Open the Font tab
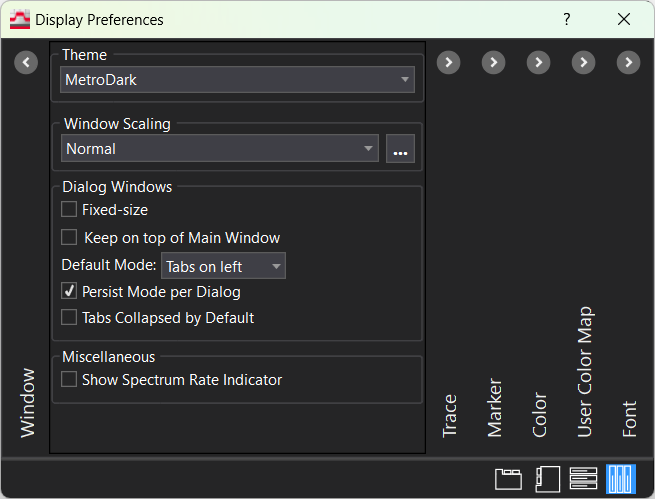The width and height of the screenshot is (655, 499). pyautogui.click(x=629, y=419)
